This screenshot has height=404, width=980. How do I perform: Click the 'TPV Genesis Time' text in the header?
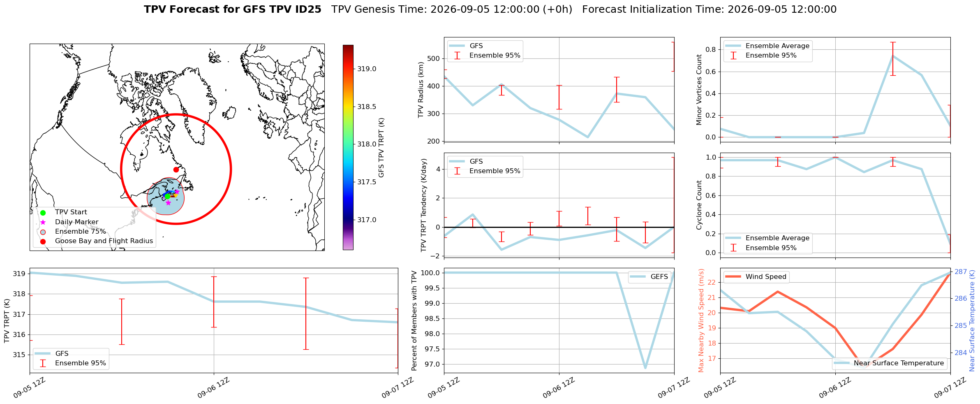coord(452,9)
